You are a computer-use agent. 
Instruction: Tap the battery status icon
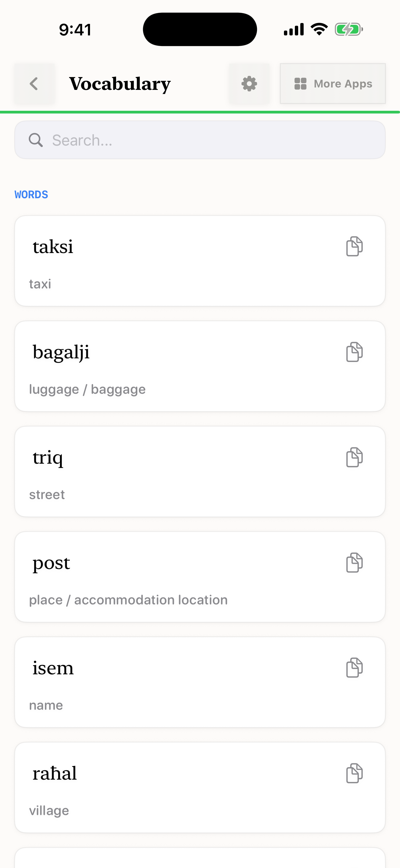tap(349, 29)
